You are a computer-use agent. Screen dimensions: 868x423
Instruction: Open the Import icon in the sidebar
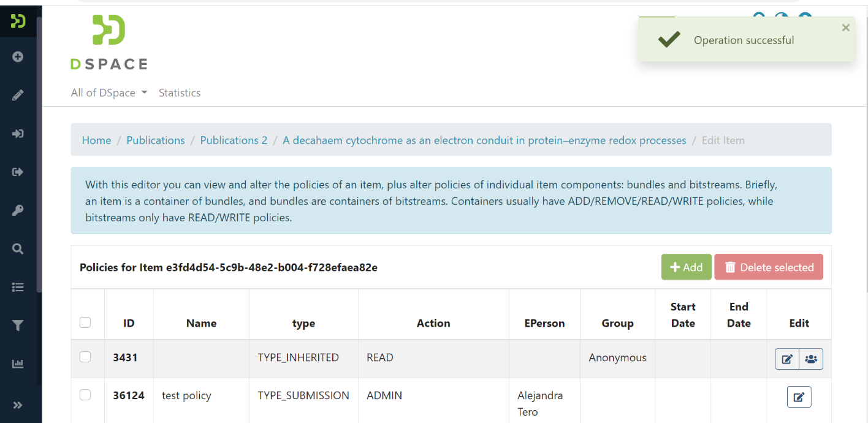click(x=18, y=134)
